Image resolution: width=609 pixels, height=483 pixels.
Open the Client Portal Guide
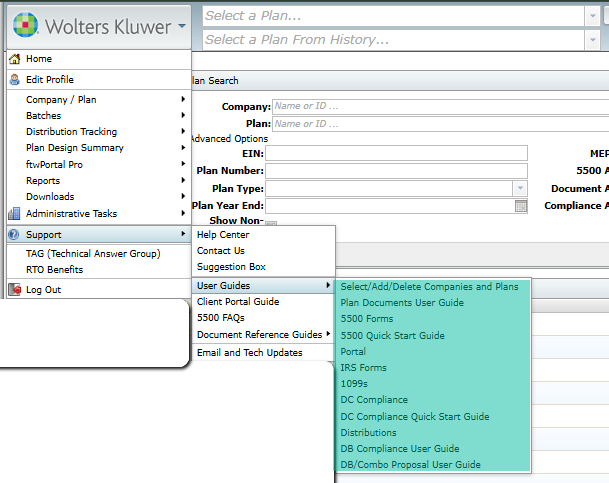(264, 302)
